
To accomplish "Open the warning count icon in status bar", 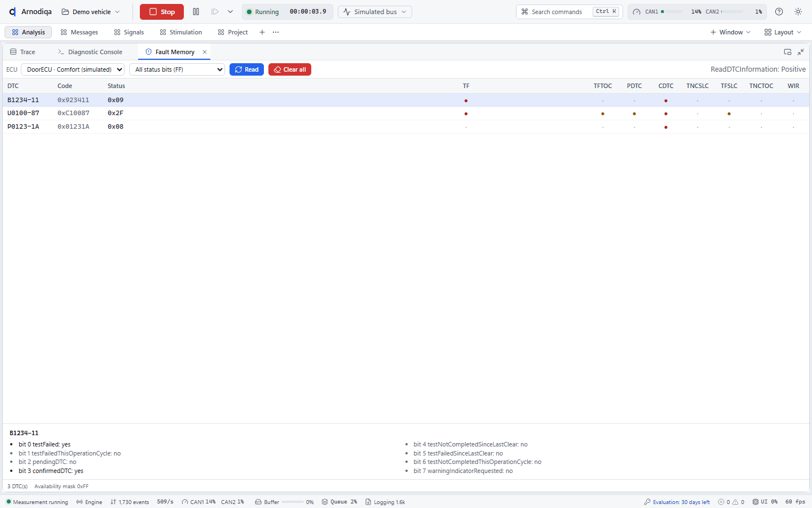I will (x=735, y=502).
